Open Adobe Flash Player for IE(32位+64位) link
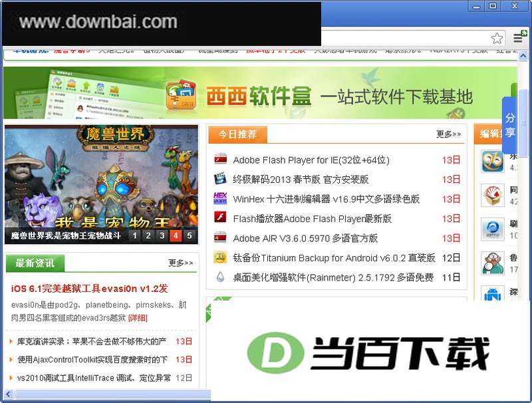The width and height of the screenshot is (532, 403). (311, 160)
